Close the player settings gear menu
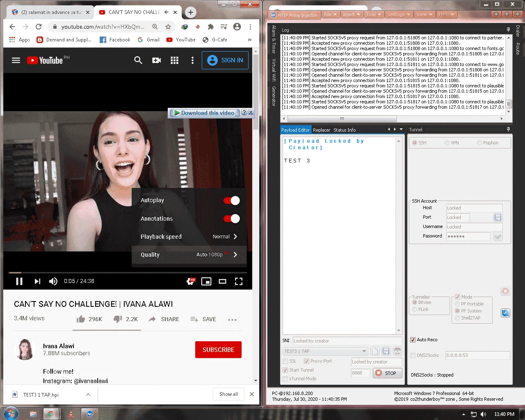The height and width of the screenshot is (420, 525). coord(191,281)
